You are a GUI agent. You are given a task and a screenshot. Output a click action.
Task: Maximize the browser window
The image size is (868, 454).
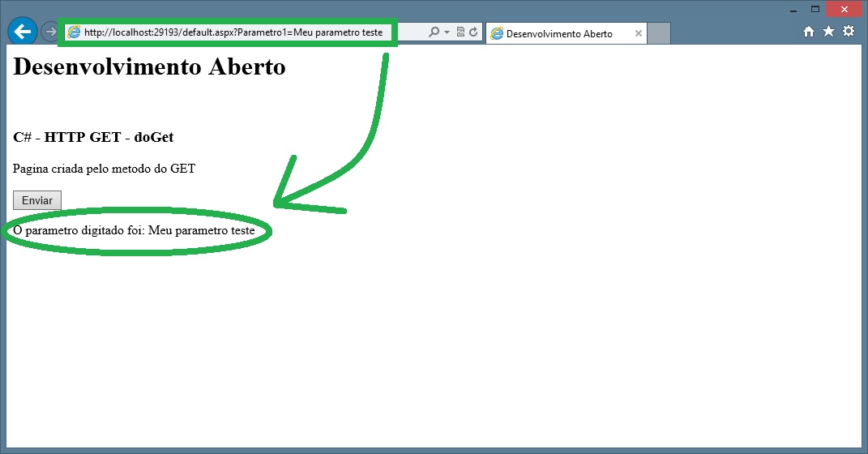point(815,9)
